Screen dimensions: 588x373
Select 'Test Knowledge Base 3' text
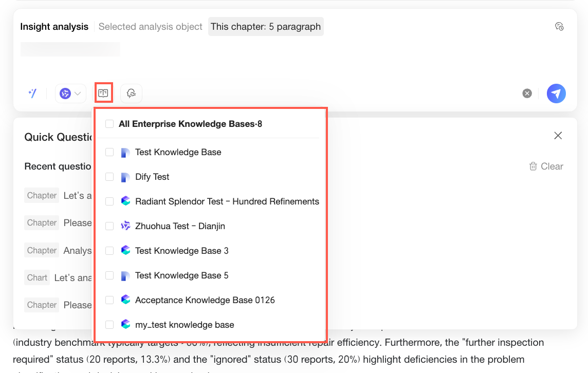182,251
